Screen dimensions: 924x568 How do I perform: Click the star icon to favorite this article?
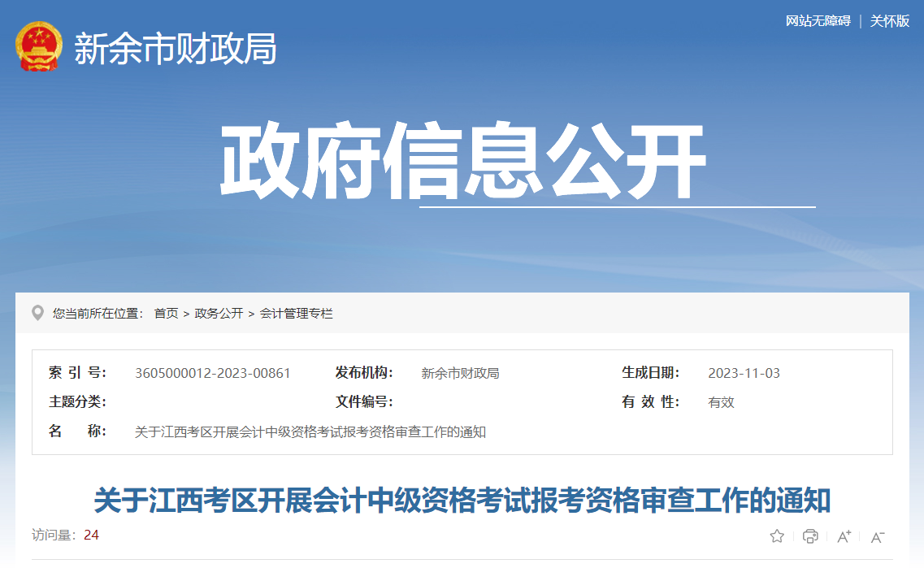click(778, 536)
